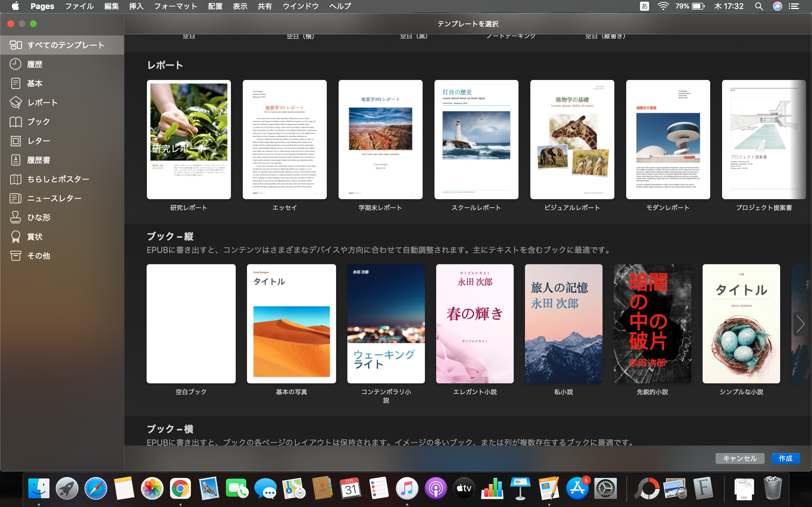Scroll down to ブック横 section
The width and height of the screenshot is (812, 507).
point(170,429)
